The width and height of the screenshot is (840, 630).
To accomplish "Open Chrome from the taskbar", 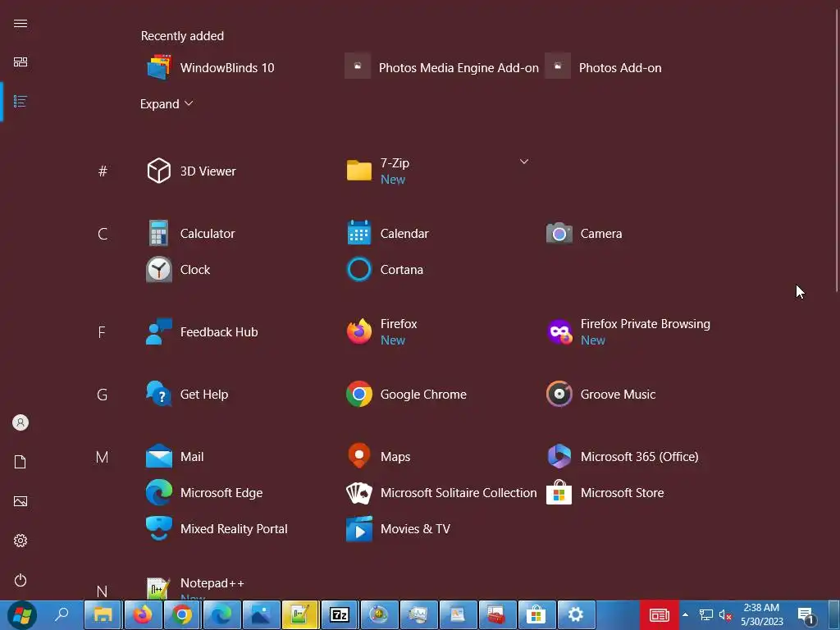I will coord(182,614).
